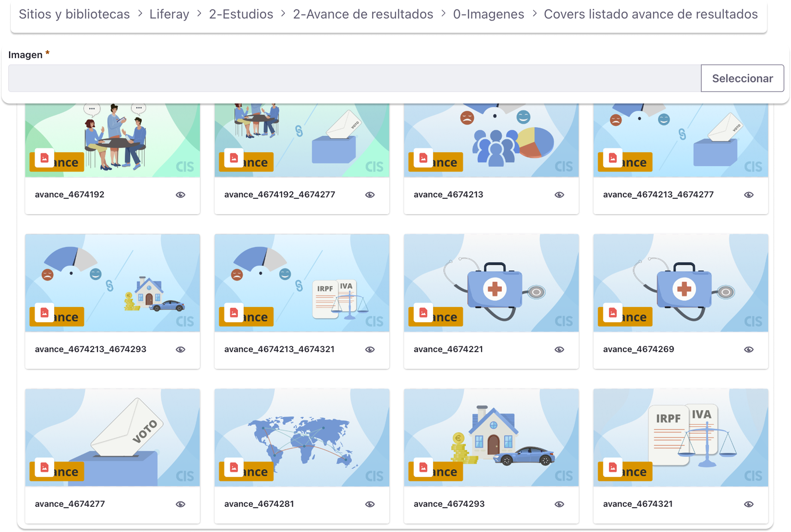Go to 0-Imagenes breadcrumb folder
This screenshot has width=791, height=532.
point(488,14)
